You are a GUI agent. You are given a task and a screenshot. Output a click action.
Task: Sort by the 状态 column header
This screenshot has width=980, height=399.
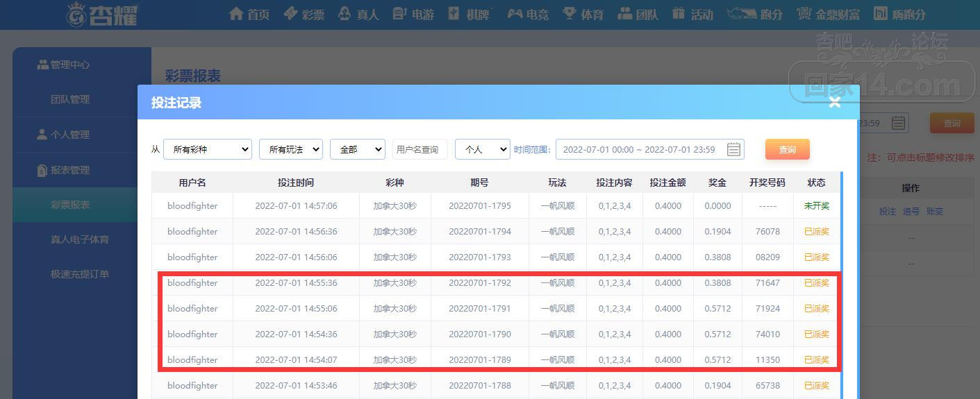[x=817, y=182]
